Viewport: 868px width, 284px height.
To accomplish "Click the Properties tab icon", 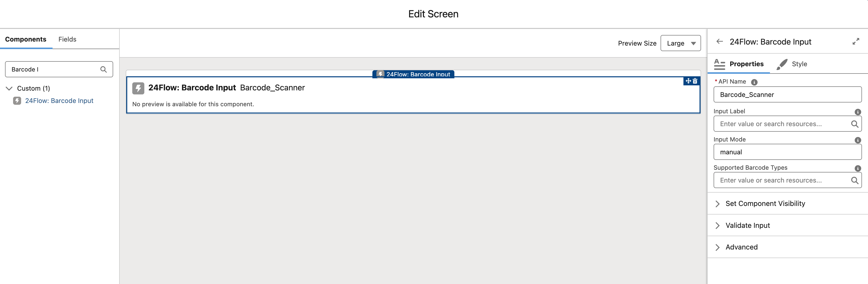I will coord(719,64).
